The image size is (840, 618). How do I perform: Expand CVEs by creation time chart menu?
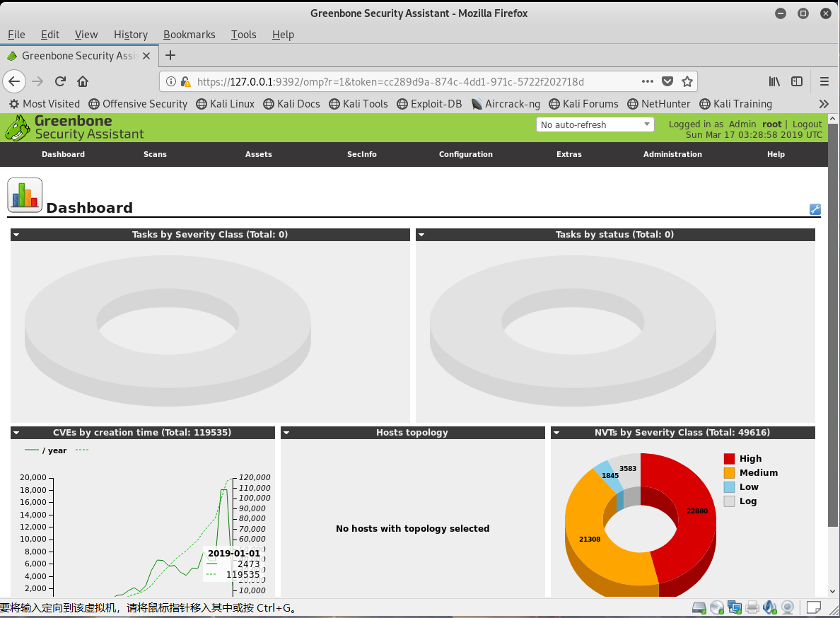click(16, 433)
